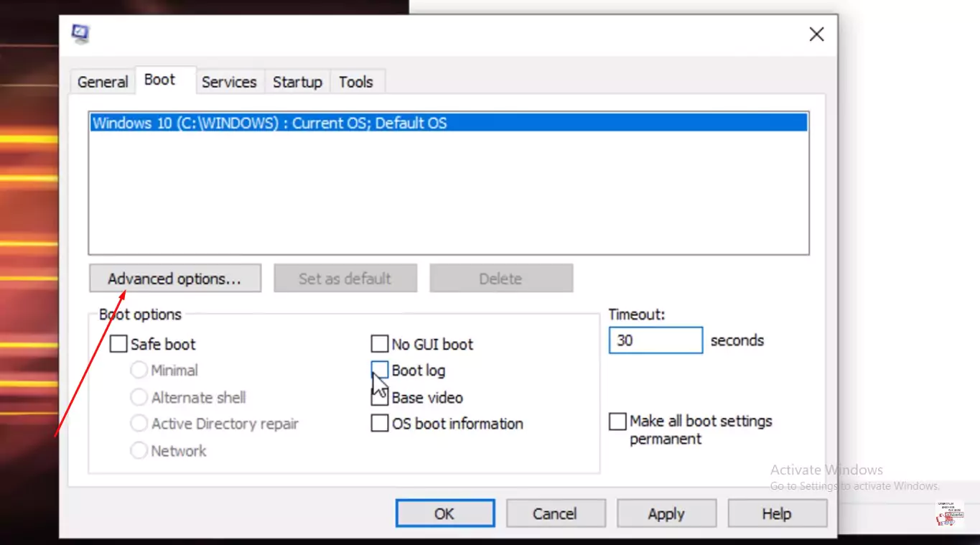Enable the Safe boot checkbox
This screenshot has height=545, width=980.
point(118,344)
